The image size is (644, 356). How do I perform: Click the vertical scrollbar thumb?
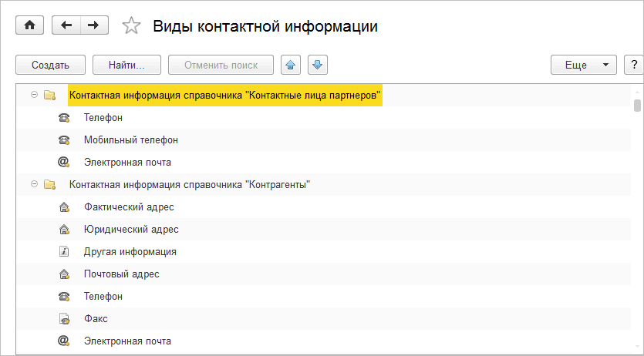tap(637, 106)
